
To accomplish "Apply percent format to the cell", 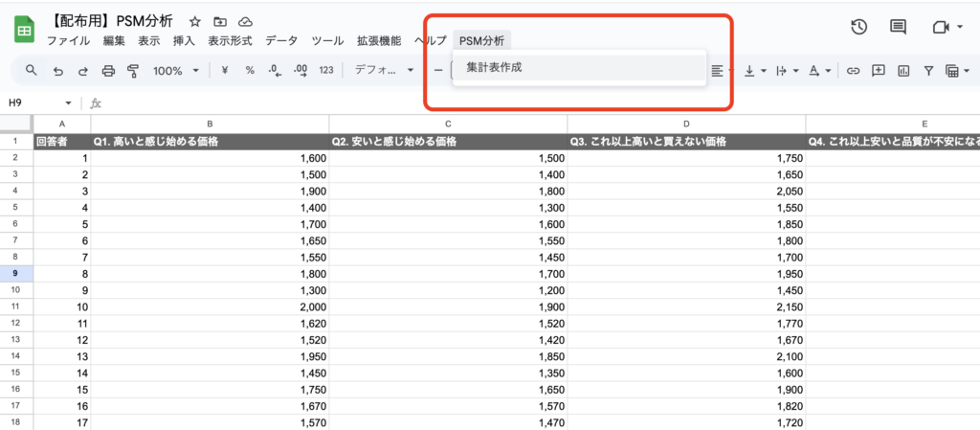I will coord(250,71).
